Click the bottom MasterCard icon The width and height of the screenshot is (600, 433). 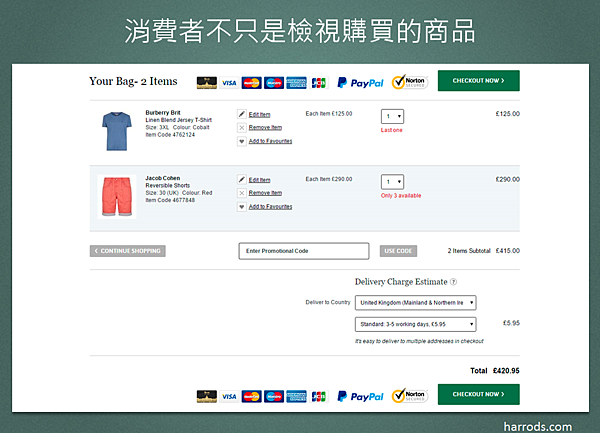[251, 396]
